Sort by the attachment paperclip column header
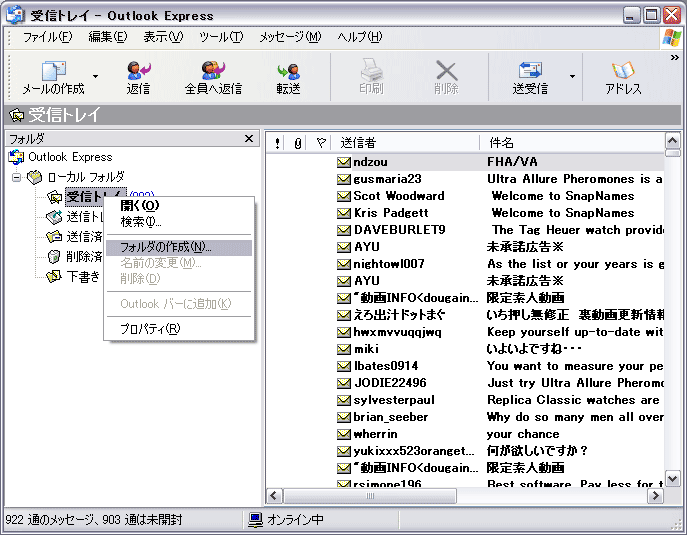Image resolution: width=687 pixels, height=535 pixels. (x=297, y=143)
